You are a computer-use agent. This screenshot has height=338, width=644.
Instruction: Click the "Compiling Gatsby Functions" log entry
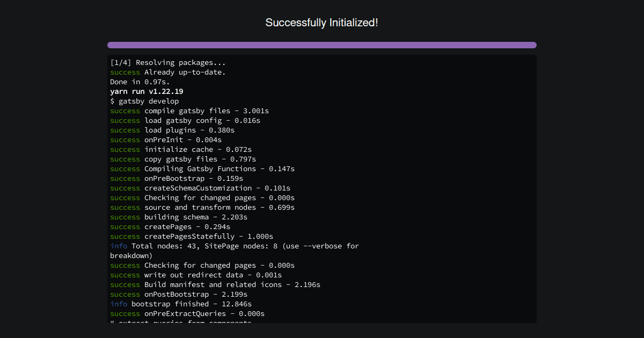coord(202,169)
